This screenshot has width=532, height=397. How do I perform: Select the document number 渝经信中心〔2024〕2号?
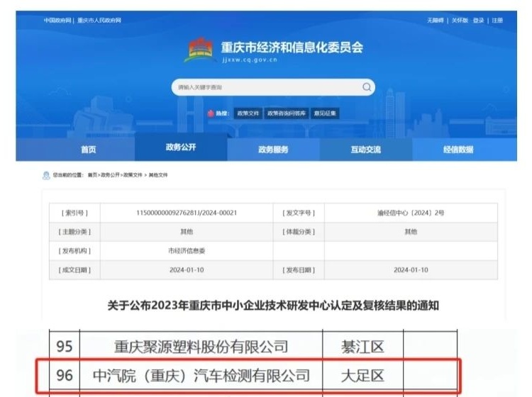tap(411, 213)
